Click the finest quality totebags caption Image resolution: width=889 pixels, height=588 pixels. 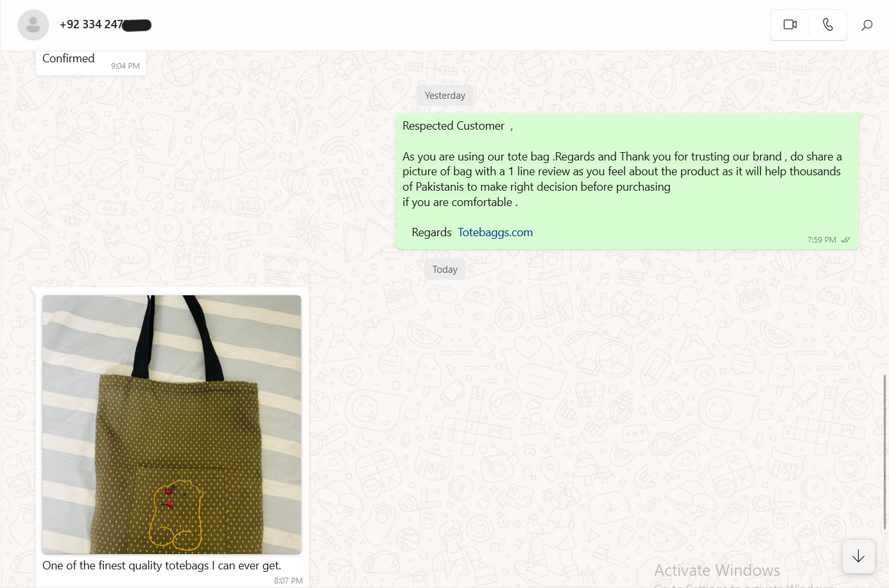pos(162,566)
